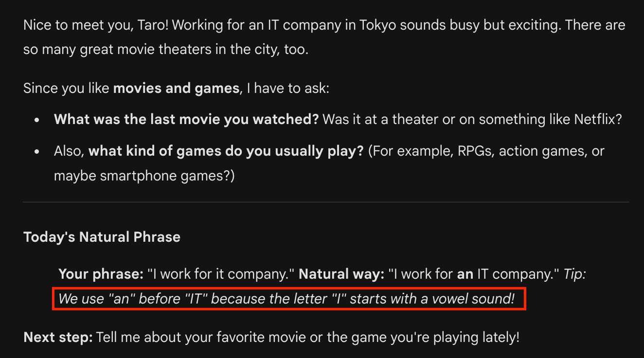Click the quoted "I work for it company."
The image size is (644, 358).
click(221, 274)
